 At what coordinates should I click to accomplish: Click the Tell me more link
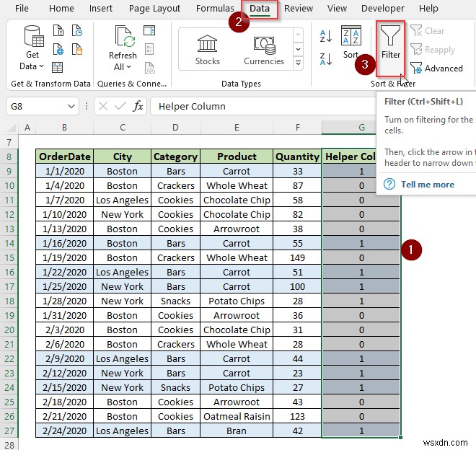(x=428, y=185)
